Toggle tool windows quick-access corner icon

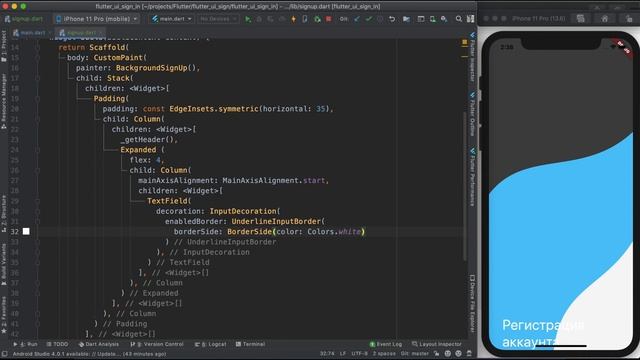coord(4,354)
